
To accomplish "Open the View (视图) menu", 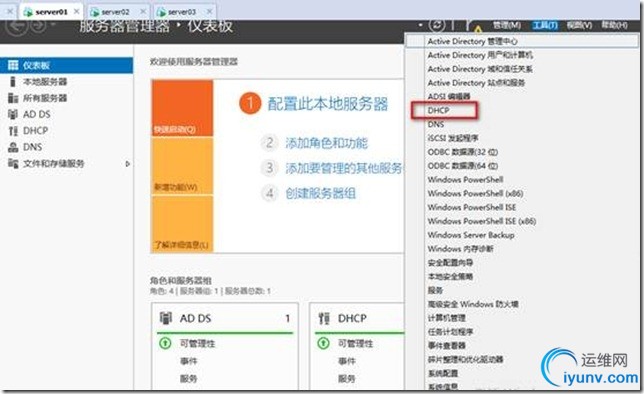I will (x=580, y=25).
